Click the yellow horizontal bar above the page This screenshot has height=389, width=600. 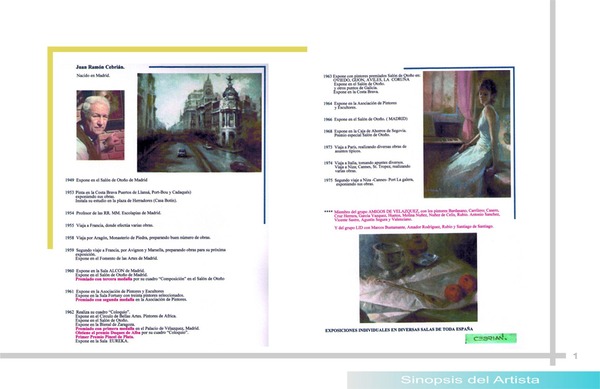coord(177,49)
